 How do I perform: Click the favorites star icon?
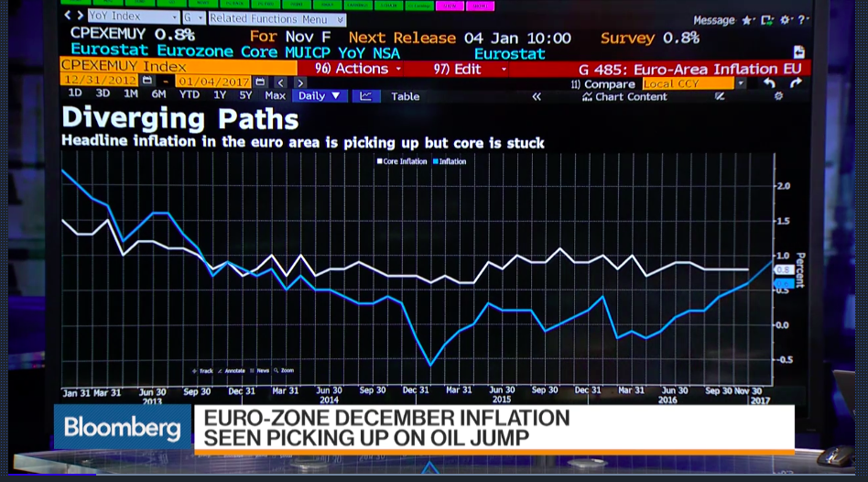[x=747, y=20]
